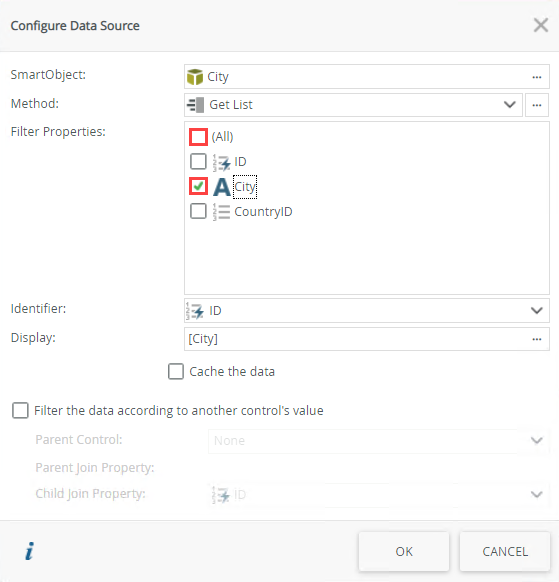Click the CountryID numbered list icon

[x=221, y=212]
